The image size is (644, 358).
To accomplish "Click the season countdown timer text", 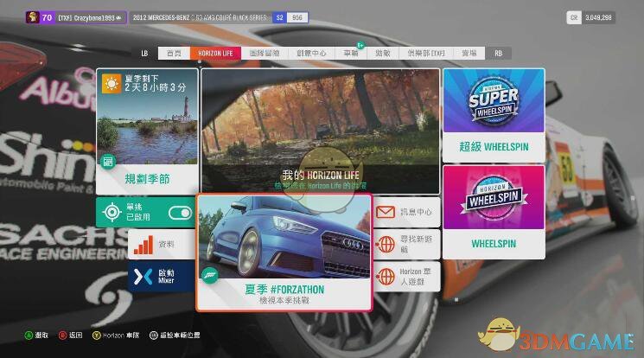I will pos(156,87).
